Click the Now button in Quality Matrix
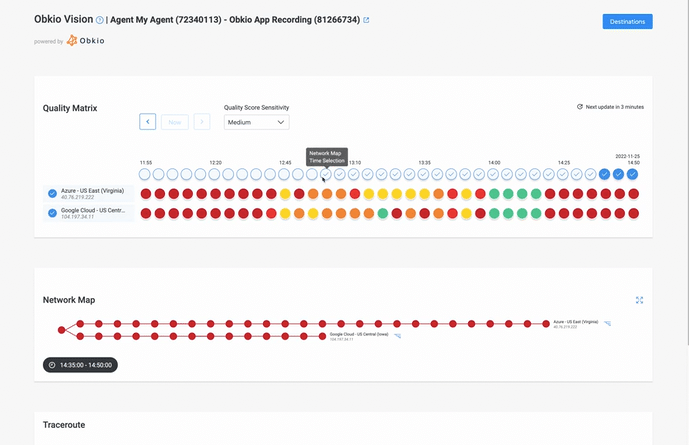 tap(175, 122)
